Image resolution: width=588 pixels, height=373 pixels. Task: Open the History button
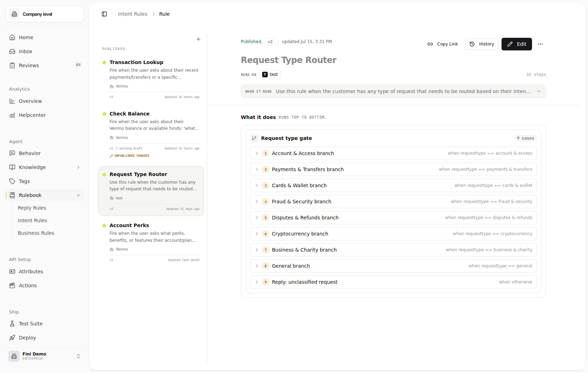[482, 44]
